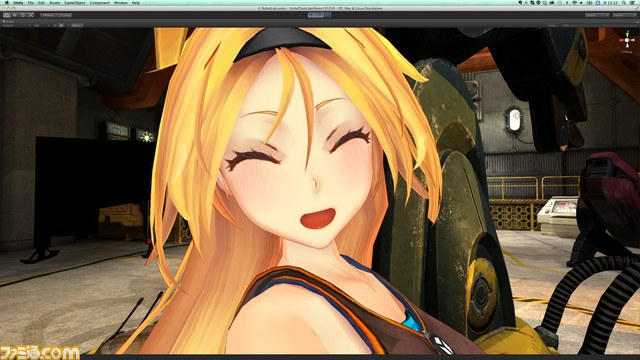Viewport: 640px width, 360px height.
Task: Select the Move (translate) tool
Action: coord(15,15)
